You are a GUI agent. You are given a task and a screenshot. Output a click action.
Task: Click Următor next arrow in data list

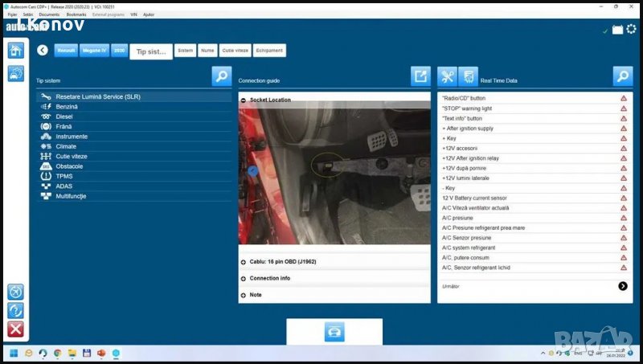pos(623,286)
